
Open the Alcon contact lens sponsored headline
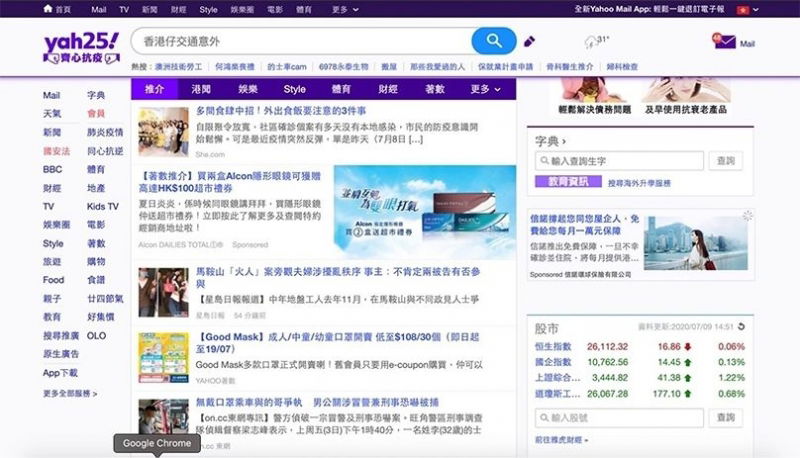(x=230, y=182)
